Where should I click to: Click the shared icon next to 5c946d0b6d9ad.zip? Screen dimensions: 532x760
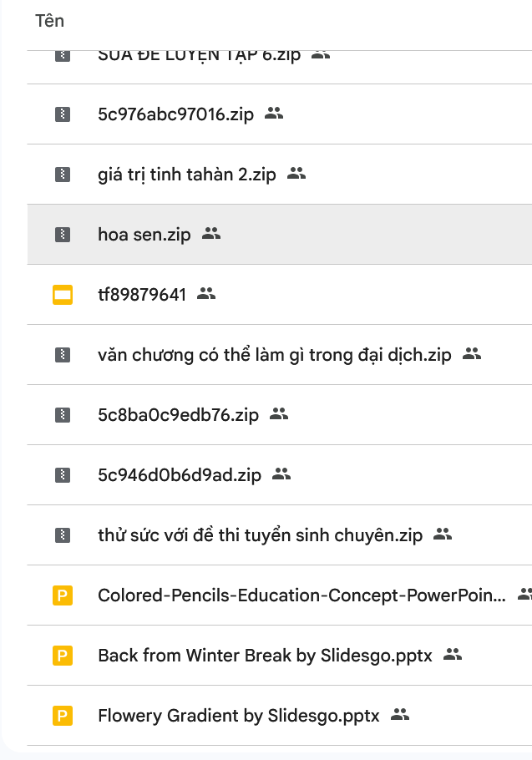coord(281,474)
